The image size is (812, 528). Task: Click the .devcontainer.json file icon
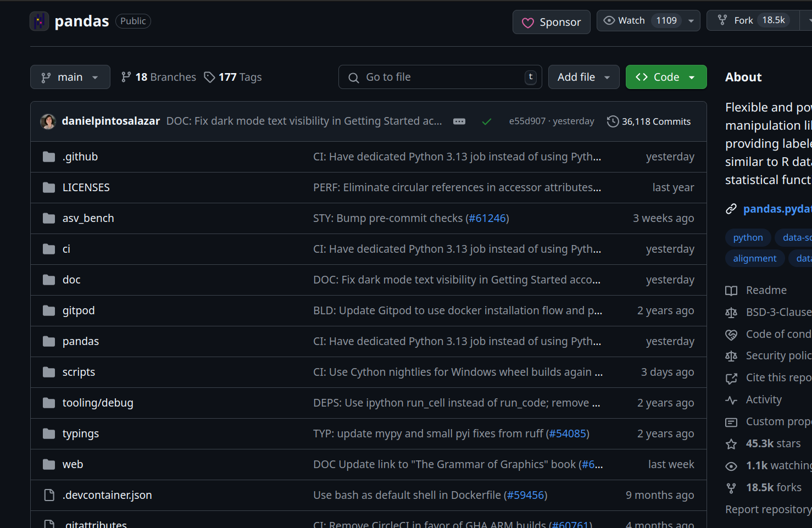49,496
